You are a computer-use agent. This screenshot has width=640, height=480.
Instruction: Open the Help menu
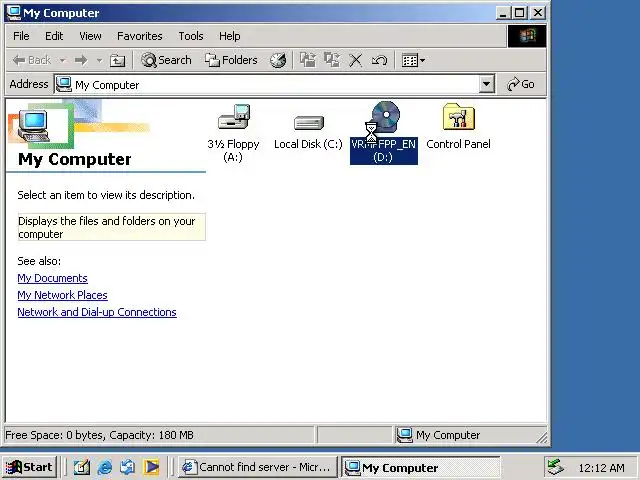click(229, 36)
